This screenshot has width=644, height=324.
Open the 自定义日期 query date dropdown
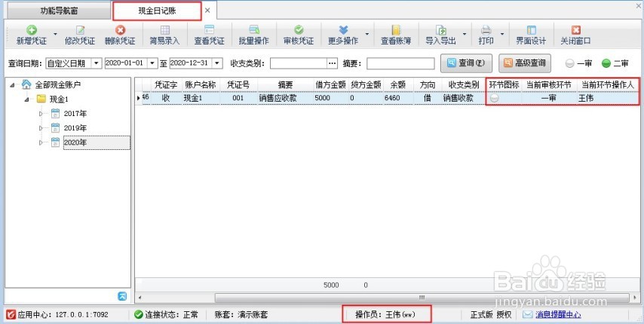pos(97,63)
